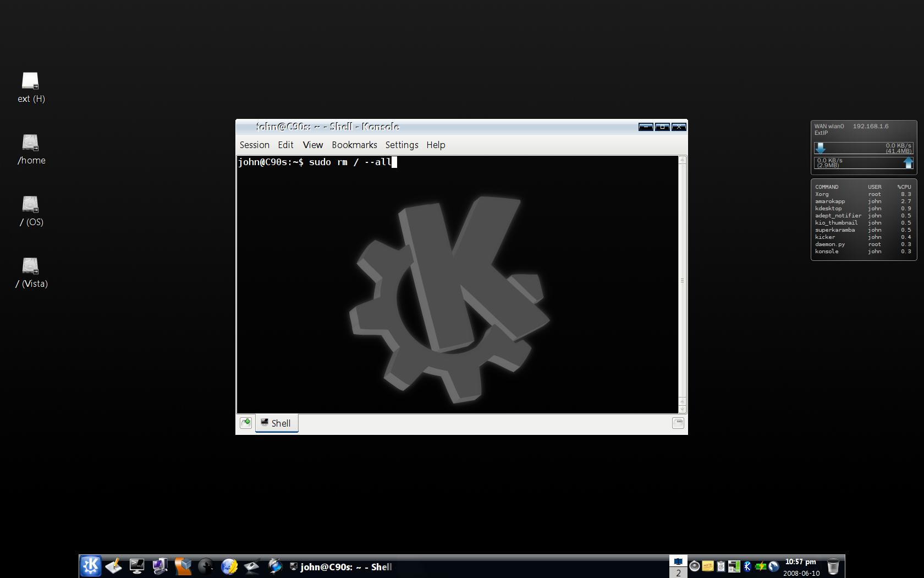Click the Konsole scrollbar up arrow
924x578 pixels.
(x=683, y=160)
